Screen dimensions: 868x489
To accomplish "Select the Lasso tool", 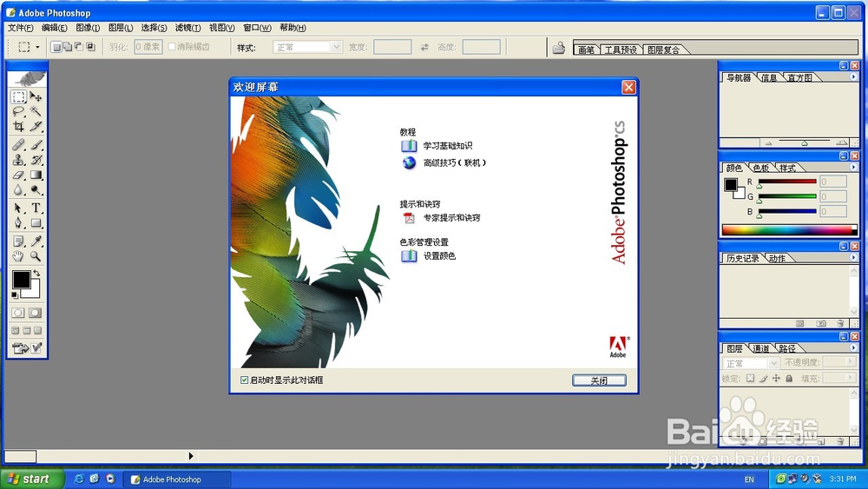I will click(18, 111).
